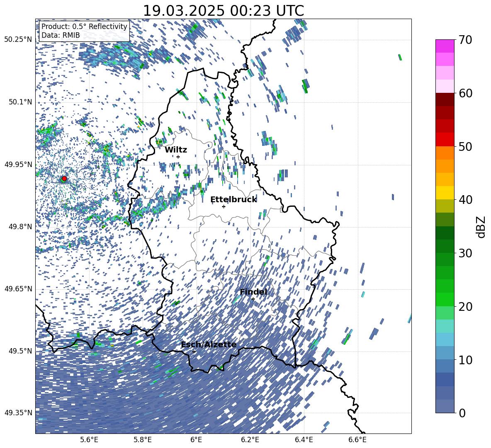Click the dark red segment below 60 dBZ
Viewport: 491px width, 448px height.
445,100
